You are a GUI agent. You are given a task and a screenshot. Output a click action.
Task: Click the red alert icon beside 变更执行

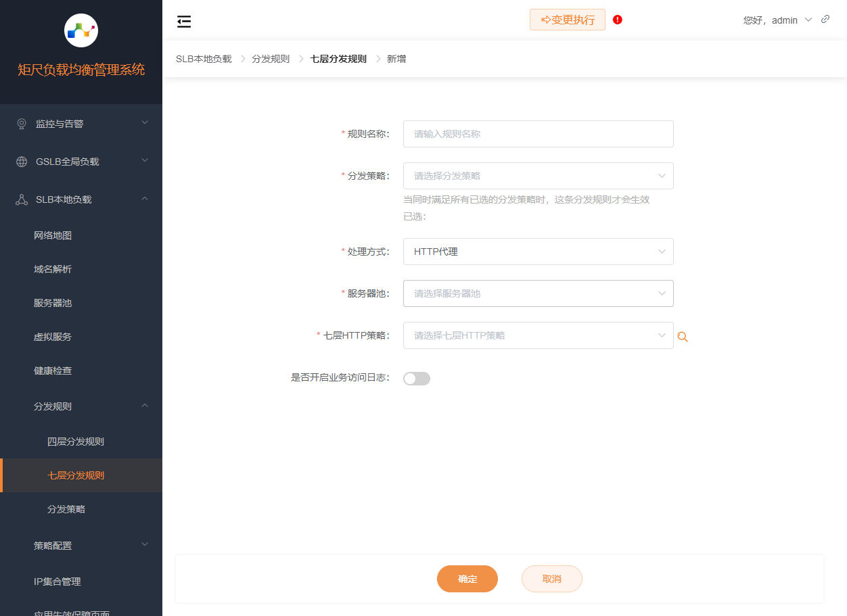618,20
